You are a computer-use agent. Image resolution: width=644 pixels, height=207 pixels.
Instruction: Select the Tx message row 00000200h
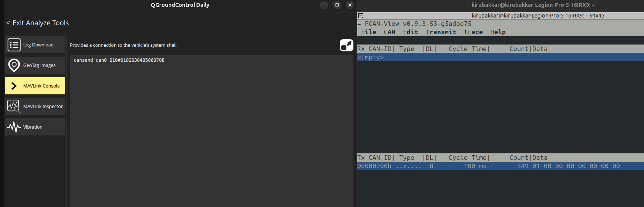(488, 166)
